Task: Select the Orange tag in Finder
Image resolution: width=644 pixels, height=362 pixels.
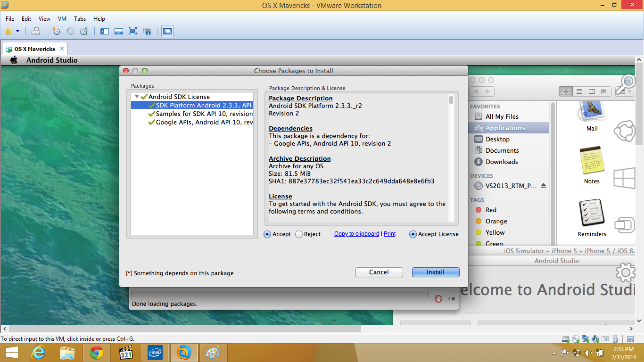Action: point(496,221)
